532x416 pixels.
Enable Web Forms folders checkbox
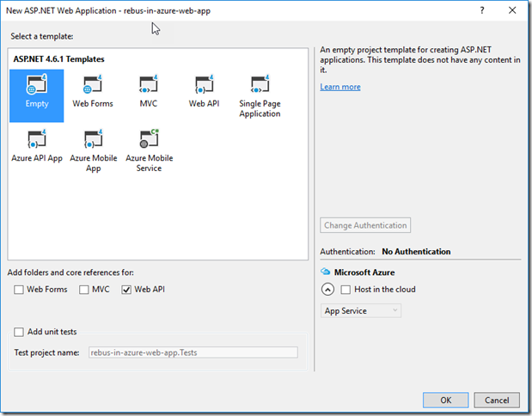pos(19,290)
